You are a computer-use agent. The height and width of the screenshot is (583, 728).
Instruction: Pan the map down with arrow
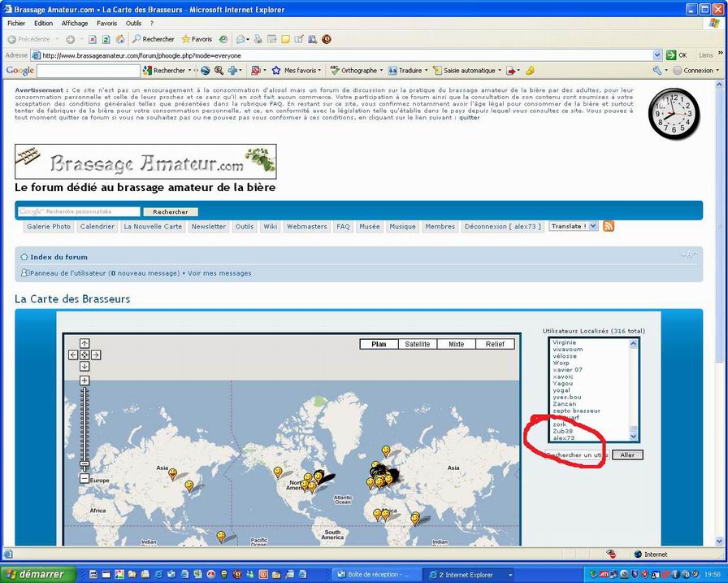pos(84,366)
